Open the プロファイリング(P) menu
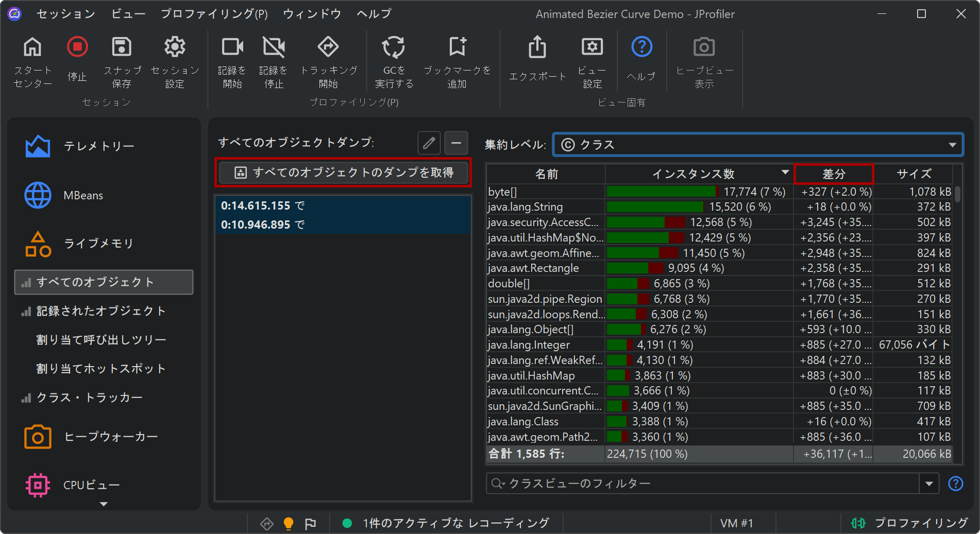 [x=214, y=14]
